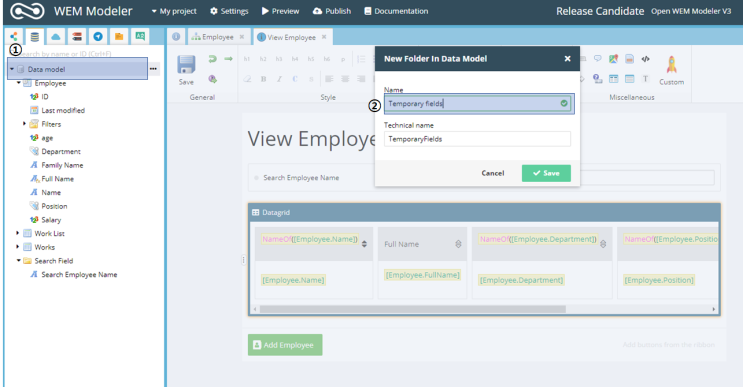
Task: Center align text in Style group
Action: coord(345,79)
